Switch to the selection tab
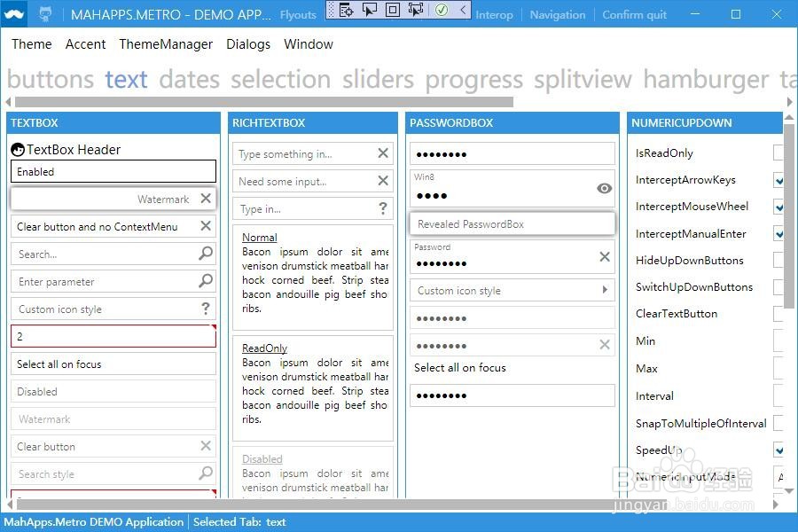 coord(281,80)
